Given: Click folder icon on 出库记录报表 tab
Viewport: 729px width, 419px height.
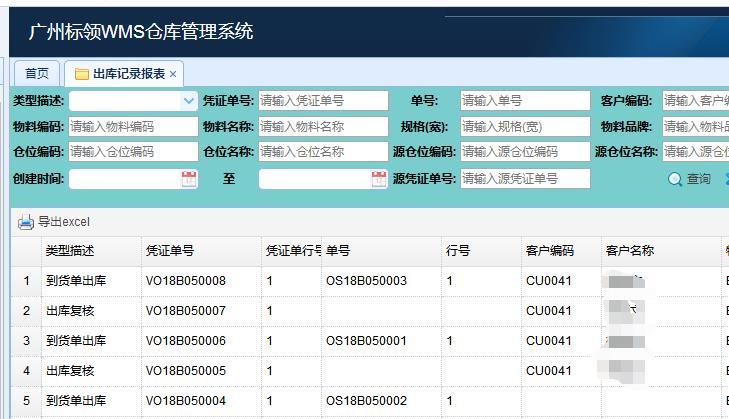Looking at the screenshot, I should pos(81,74).
